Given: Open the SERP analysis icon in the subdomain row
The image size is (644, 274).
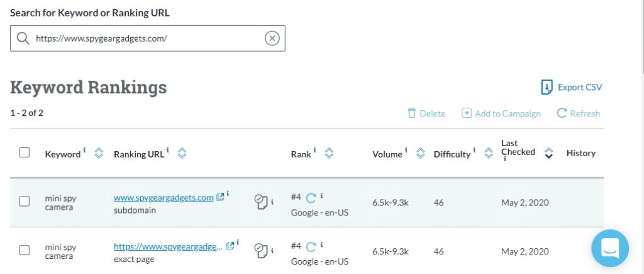Looking at the screenshot, I should (x=260, y=201).
